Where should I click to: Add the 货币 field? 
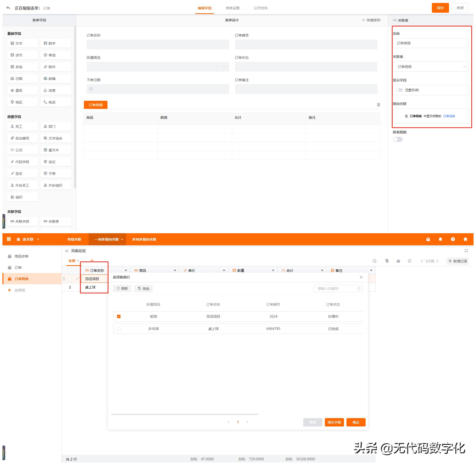(23, 55)
